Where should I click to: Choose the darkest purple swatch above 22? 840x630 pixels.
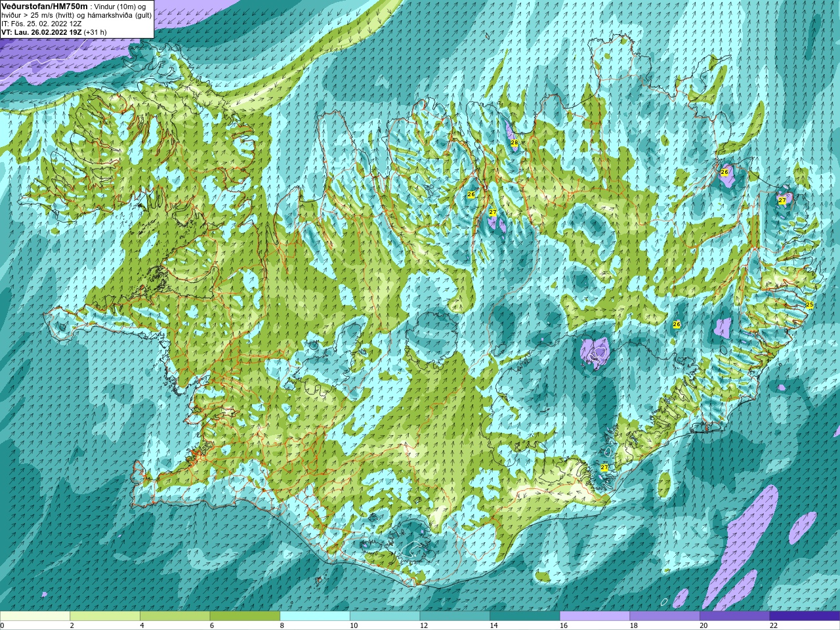tap(805, 616)
